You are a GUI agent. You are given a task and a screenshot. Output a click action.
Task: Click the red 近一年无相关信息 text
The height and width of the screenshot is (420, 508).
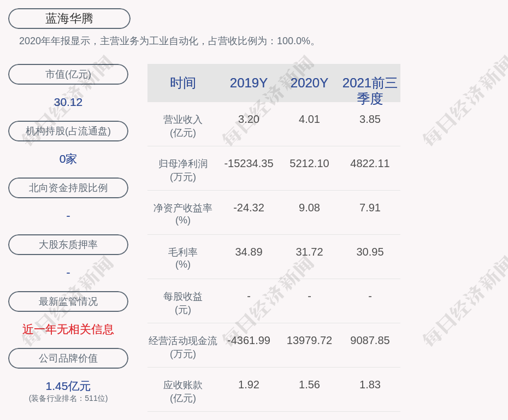[68, 330]
